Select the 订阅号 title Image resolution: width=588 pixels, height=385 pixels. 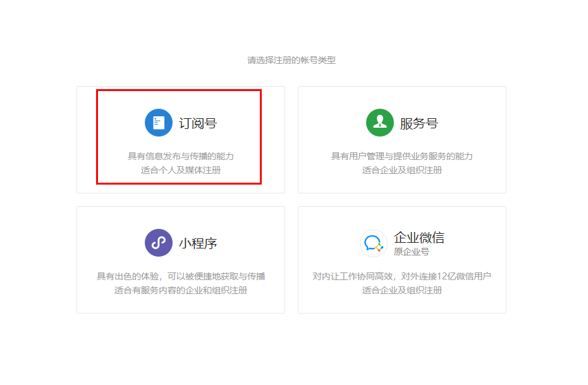[x=198, y=123]
